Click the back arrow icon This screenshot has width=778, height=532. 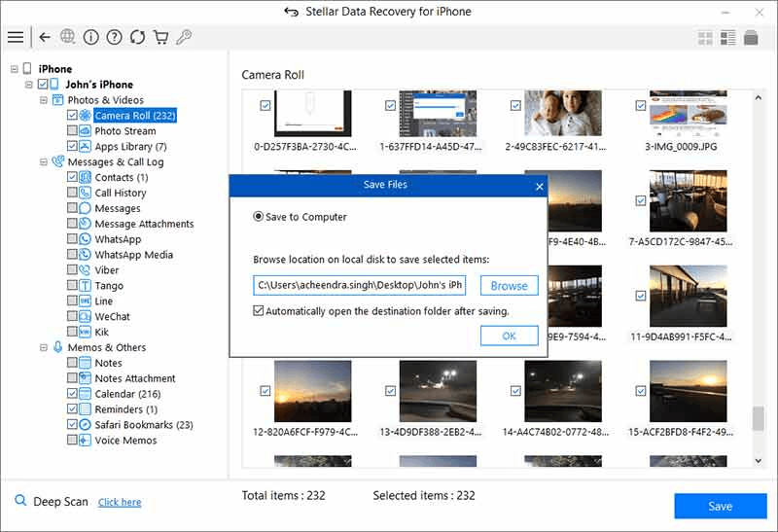click(x=45, y=37)
